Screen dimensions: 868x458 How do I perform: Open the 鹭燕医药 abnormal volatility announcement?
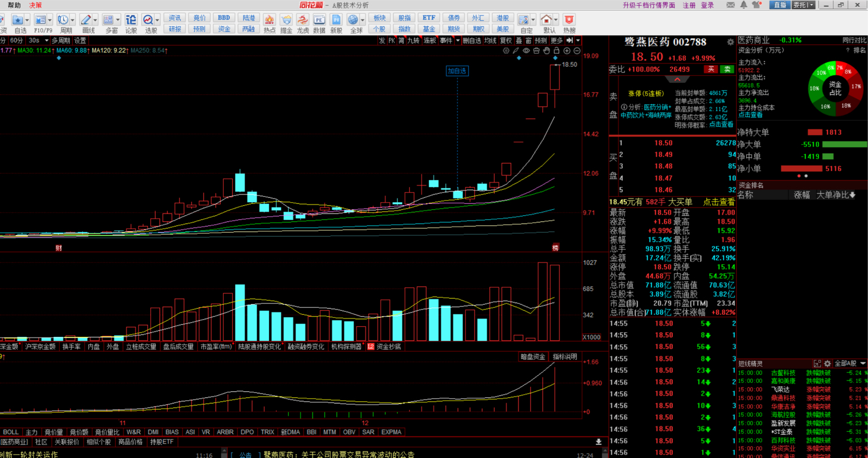[x=339, y=454]
